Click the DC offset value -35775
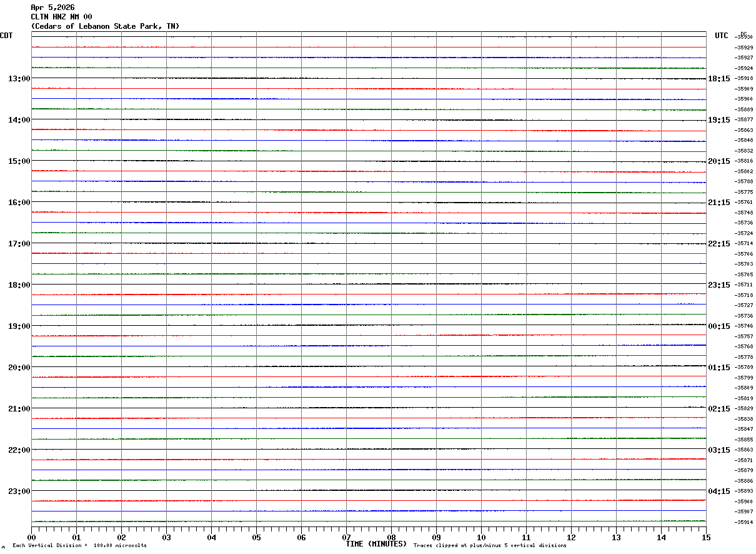The height and width of the screenshot is (554, 756). click(744, 192)
